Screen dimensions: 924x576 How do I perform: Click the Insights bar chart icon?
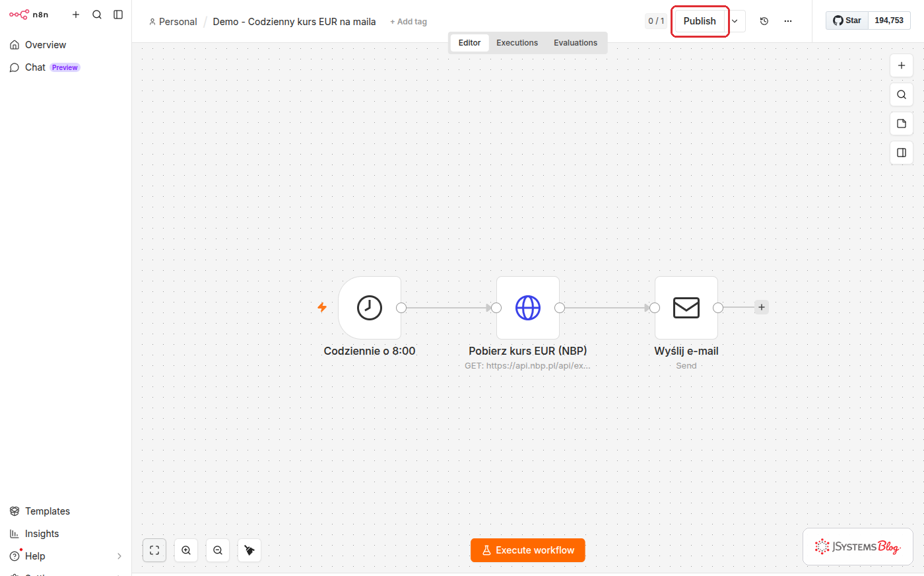point(15,534)
